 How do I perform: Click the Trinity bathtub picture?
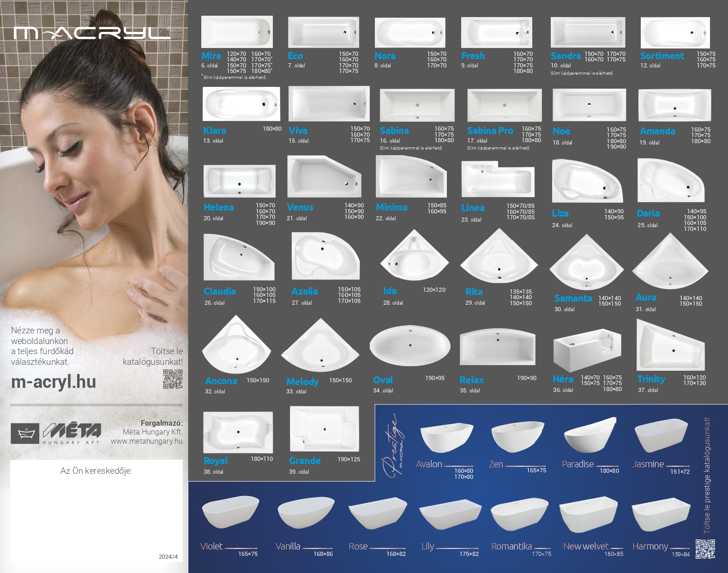[671, 345]
